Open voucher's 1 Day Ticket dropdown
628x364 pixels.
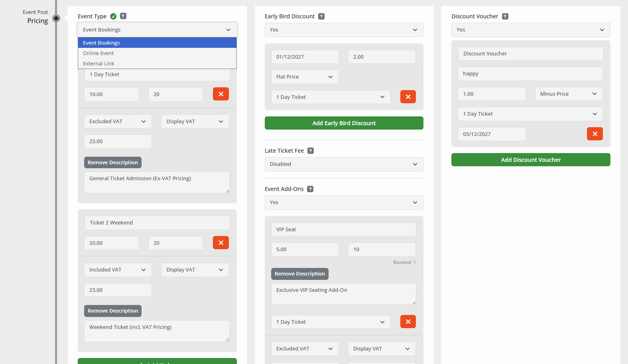[530, 114]
